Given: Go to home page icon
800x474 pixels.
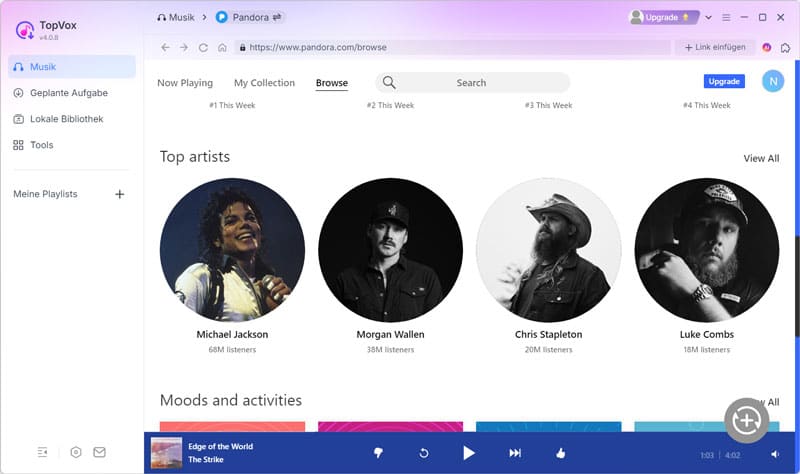Looking at the screenshot, I should coord(222,47).
